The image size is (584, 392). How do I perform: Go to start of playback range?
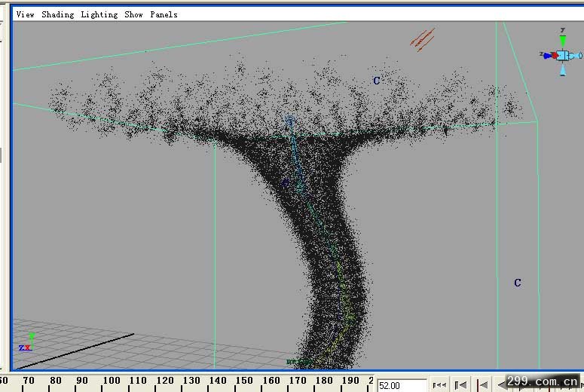coord(439,385)
